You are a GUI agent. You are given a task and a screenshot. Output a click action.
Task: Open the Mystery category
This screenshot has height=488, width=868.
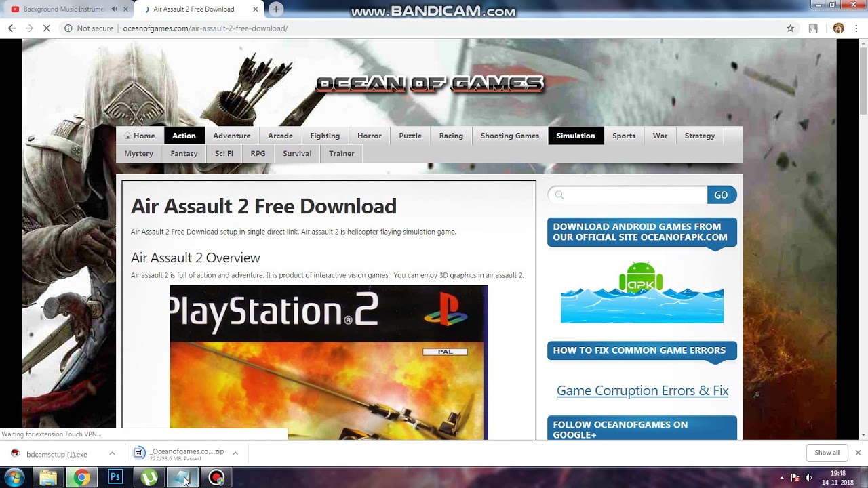139,153
